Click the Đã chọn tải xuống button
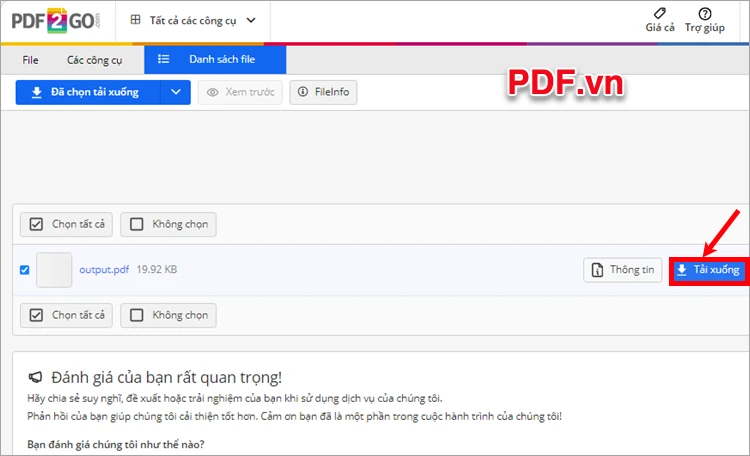 click(x=88, y=92)
